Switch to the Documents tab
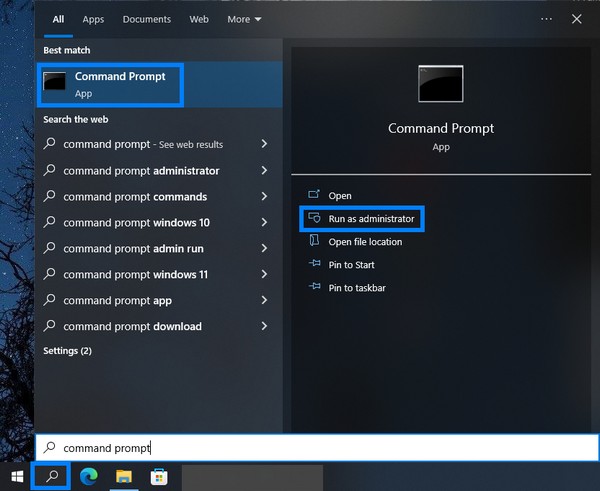This screenshot has width=600, height=491. pos(147,19)
